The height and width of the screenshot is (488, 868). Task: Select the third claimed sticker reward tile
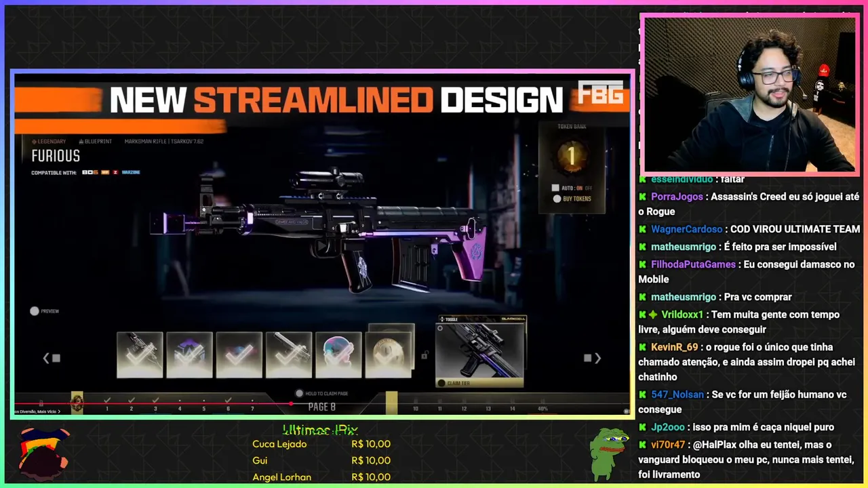click(x=239, y=354)
